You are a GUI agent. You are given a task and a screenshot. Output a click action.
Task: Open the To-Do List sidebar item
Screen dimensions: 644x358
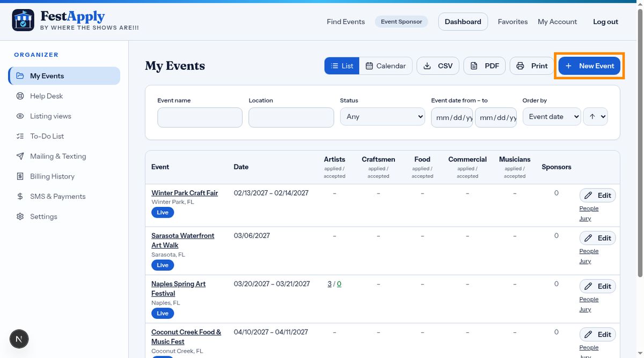pos(64,136)
